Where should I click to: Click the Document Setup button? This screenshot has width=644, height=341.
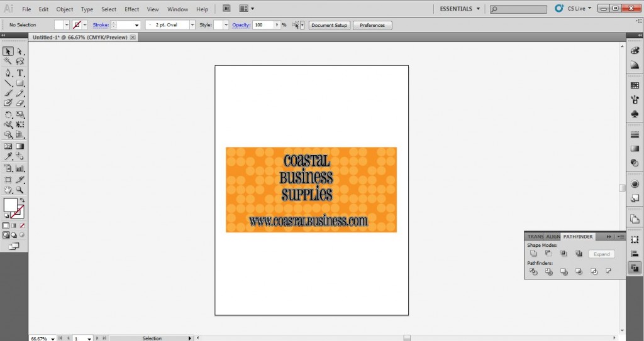point(329,25)
